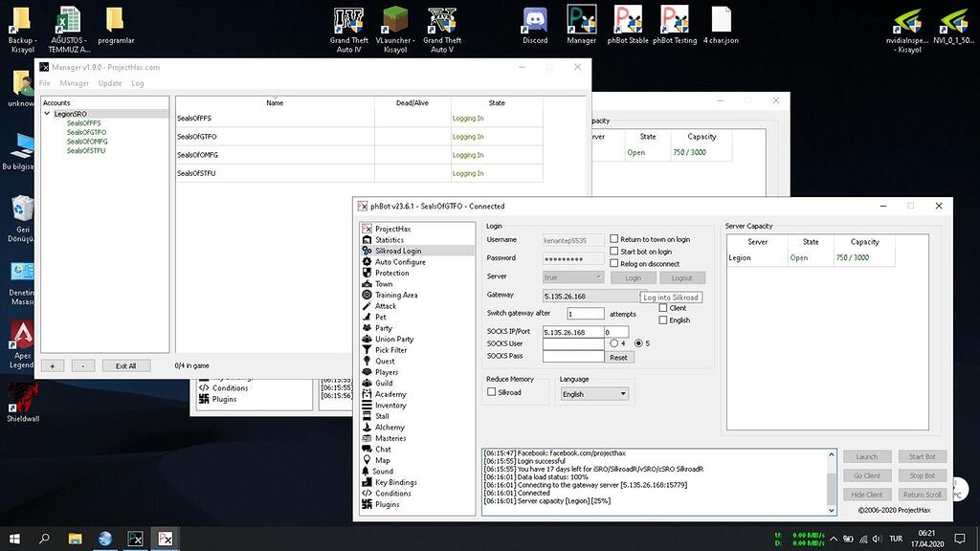The width and height of the screenshot is (980, 551).
Task: Open phBot Testing desktop shortcut
Action: click(675, 25)
